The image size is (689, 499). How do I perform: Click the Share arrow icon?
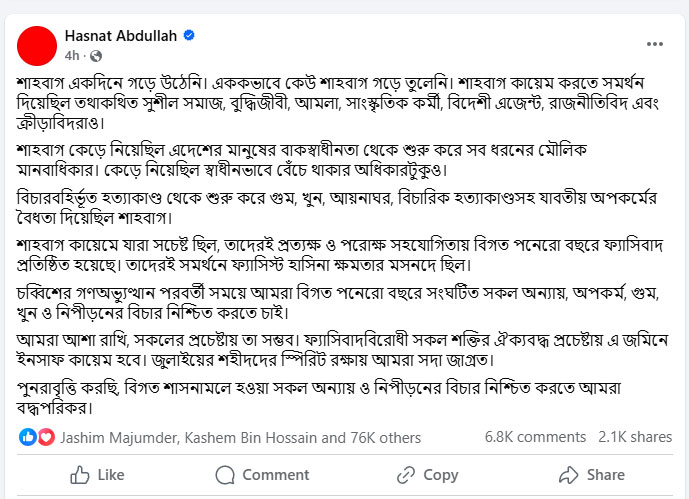[x=569, y=475]
